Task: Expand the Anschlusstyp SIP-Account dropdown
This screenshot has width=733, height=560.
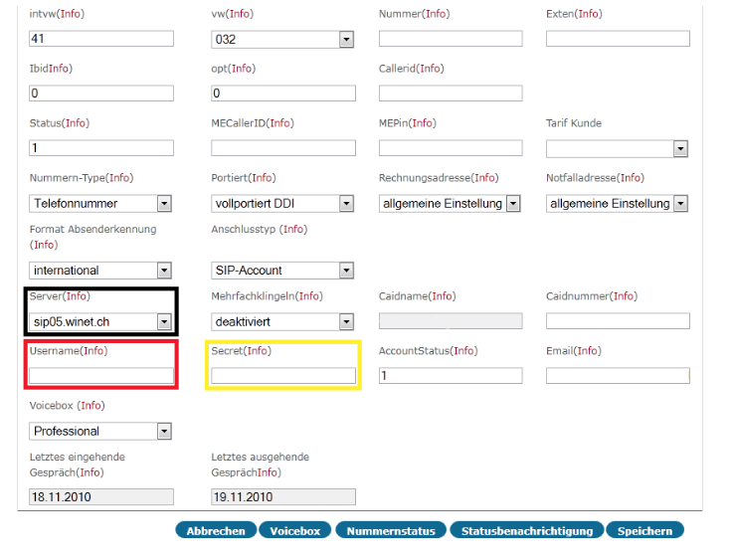Action: [x=282, y=271]
